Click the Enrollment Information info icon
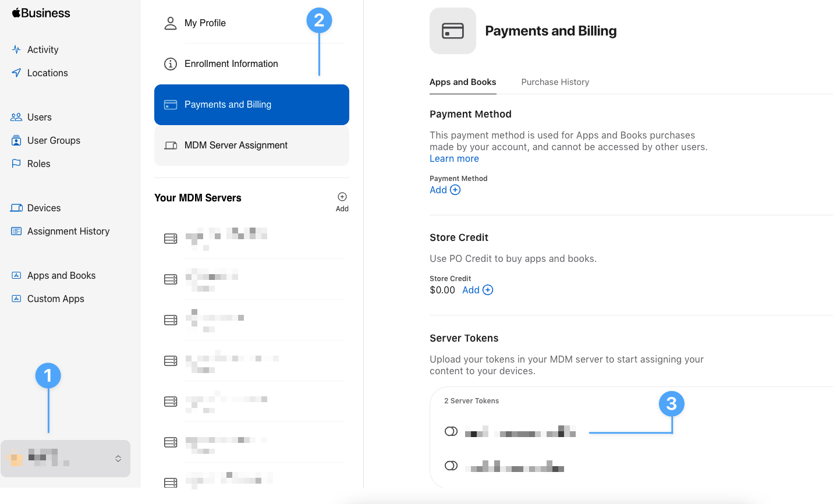 tap(171, 64)
